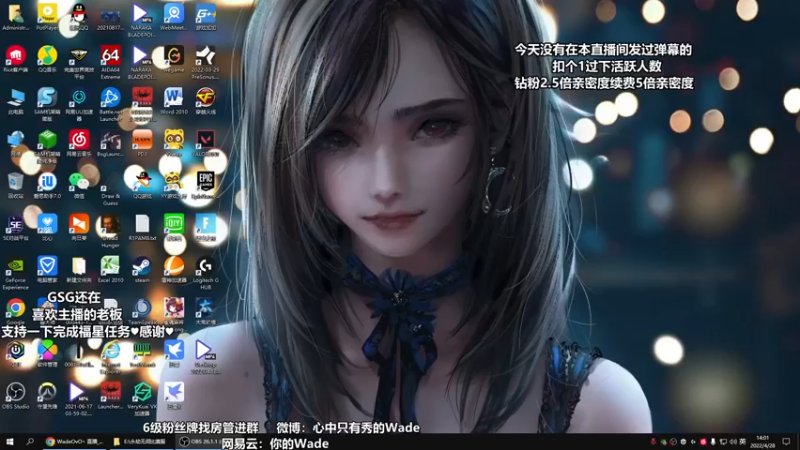Launch AIDA64 Extreme from the desktop
Viewport: 800px width, 450px height.
coord(110,62)
